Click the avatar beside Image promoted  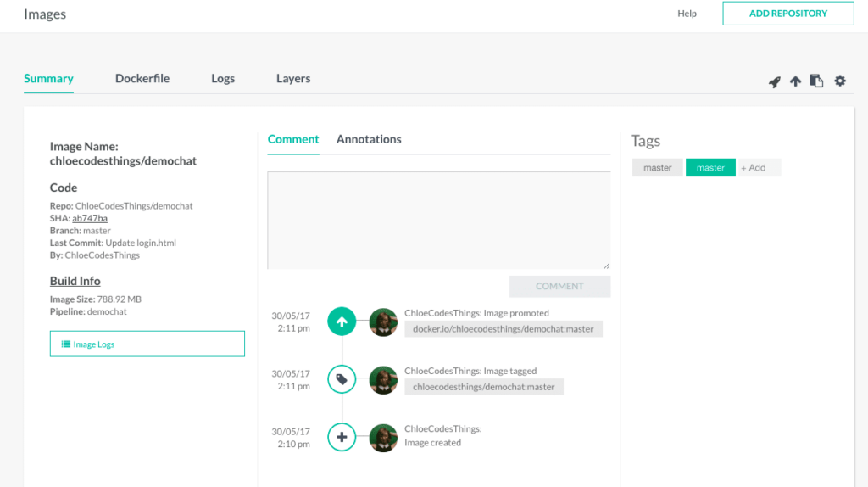383,322
